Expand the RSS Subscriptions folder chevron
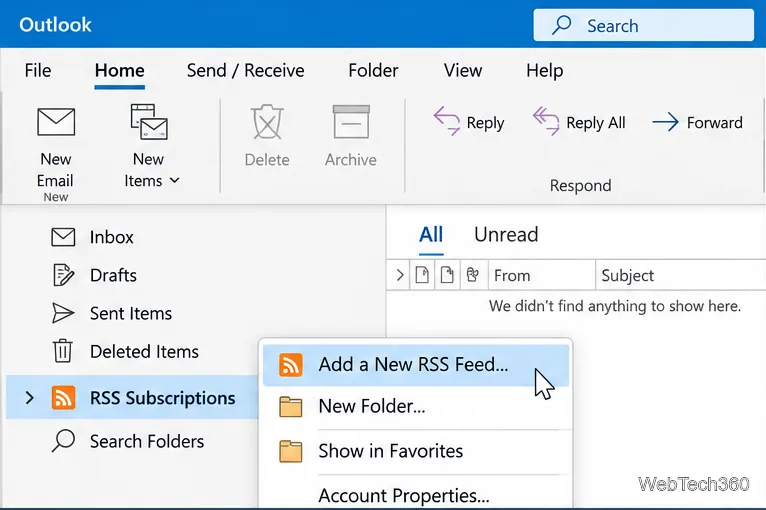Image resolution: width=766 pixels, height=510 pixels. (x=29, y=398)
